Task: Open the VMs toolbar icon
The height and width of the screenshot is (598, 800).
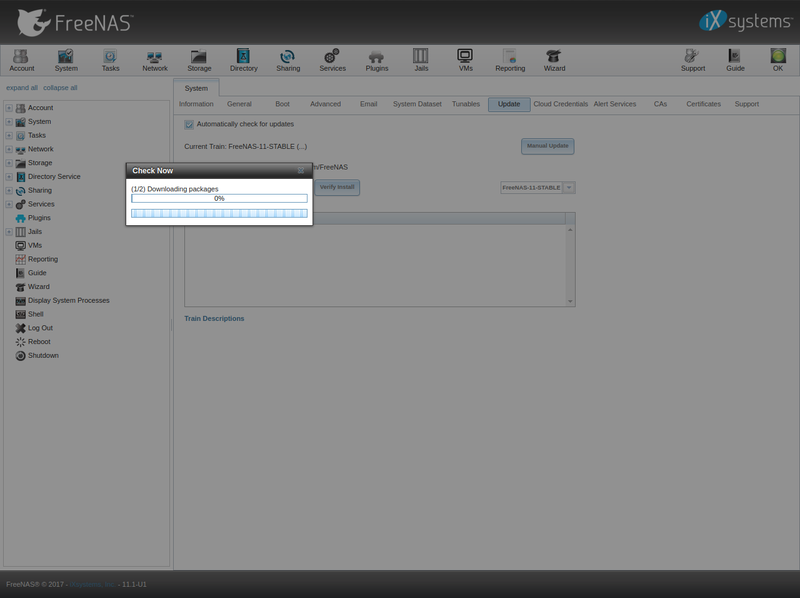Action: 465,60
